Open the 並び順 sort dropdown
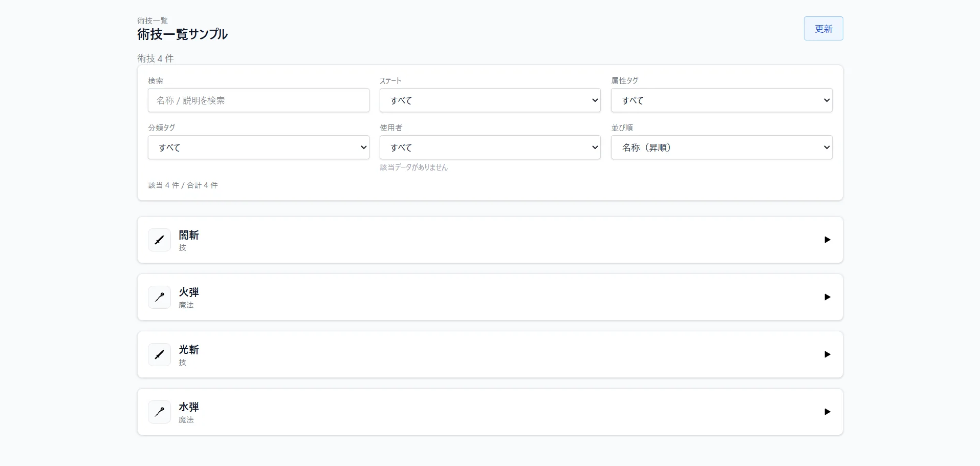Screen dimensions: 980x466 click(x=722, y=147)
